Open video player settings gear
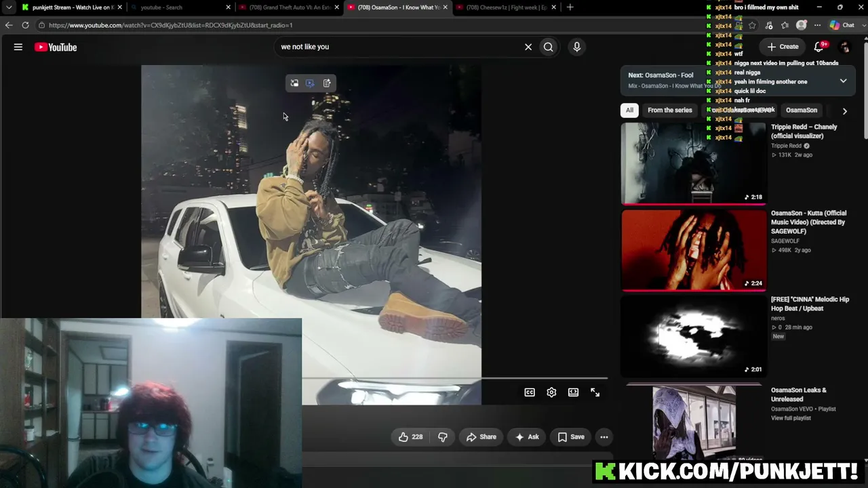The height and width of the screenshot is (488, 868). pyautogui.click(x=551, y=392)
